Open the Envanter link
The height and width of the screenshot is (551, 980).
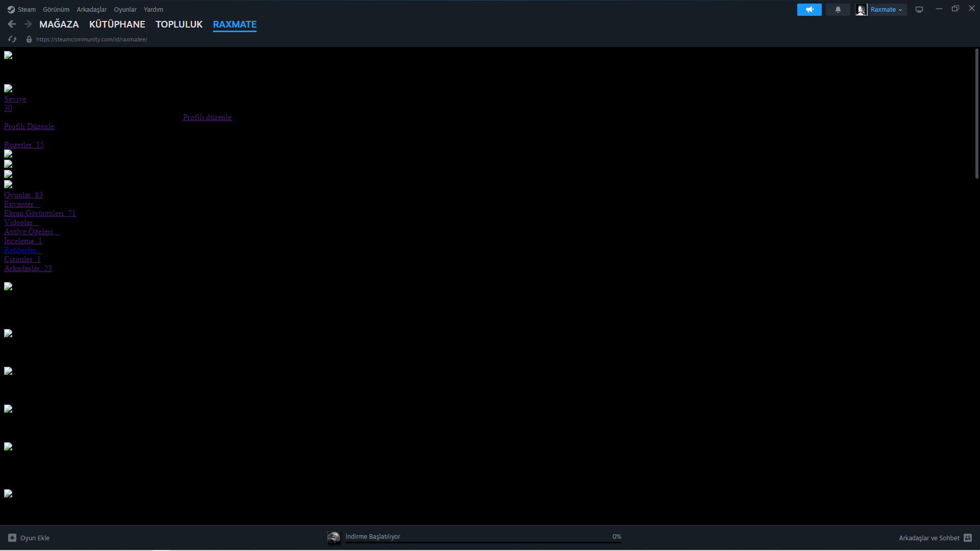pos(22,204)
